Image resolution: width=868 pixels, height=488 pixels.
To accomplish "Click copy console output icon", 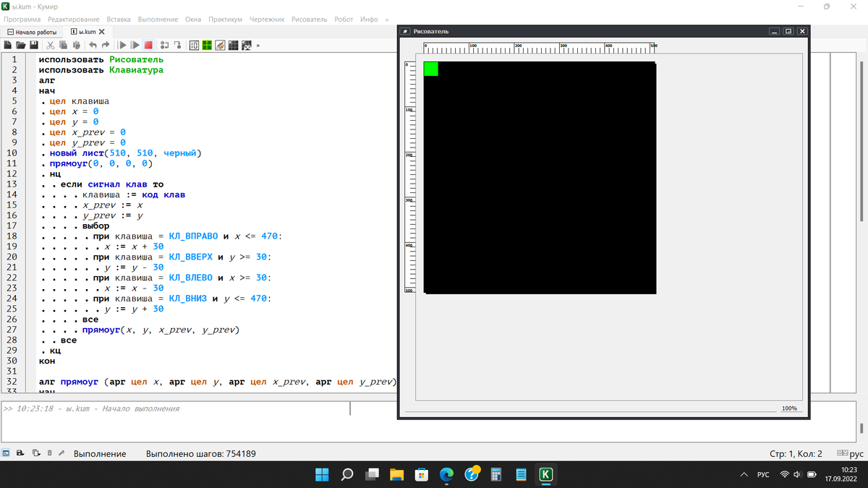I will 36,453.
